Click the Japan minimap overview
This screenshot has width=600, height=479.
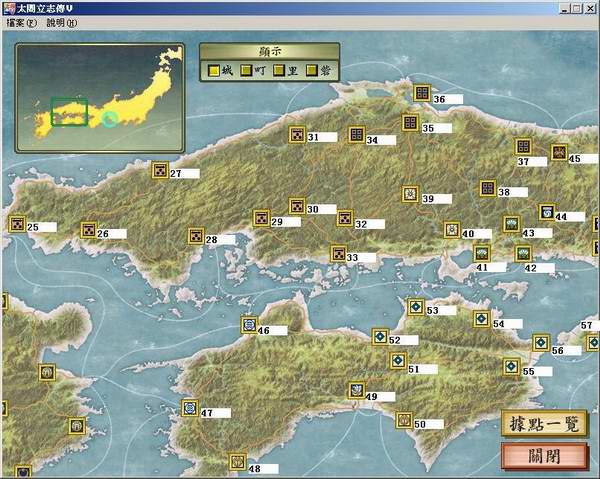coord(99,97)
